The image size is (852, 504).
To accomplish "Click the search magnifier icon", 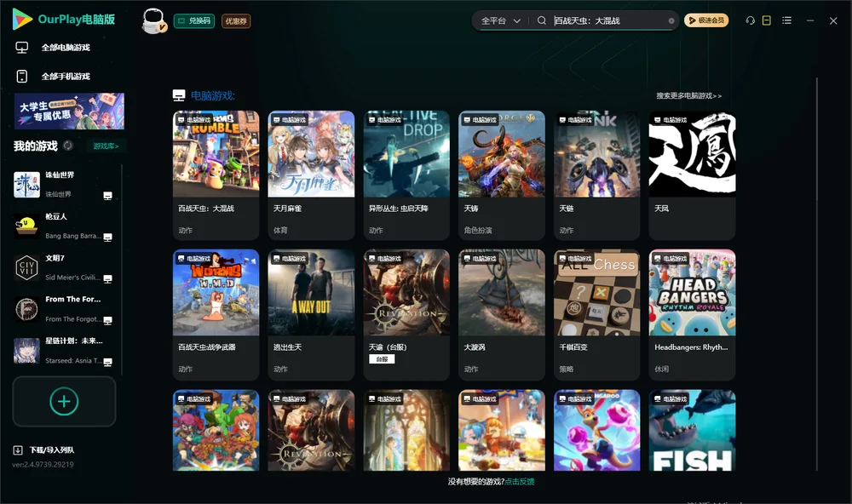I will (x=541, y=20).
